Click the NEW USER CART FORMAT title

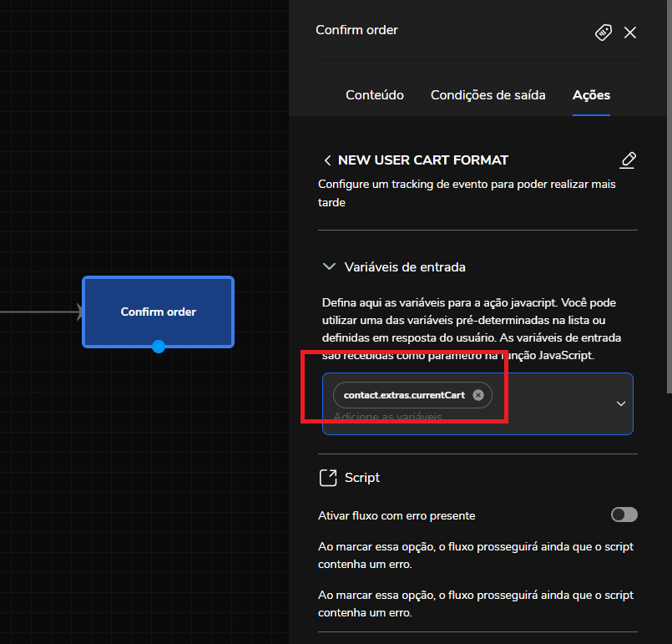click(422, 160)
